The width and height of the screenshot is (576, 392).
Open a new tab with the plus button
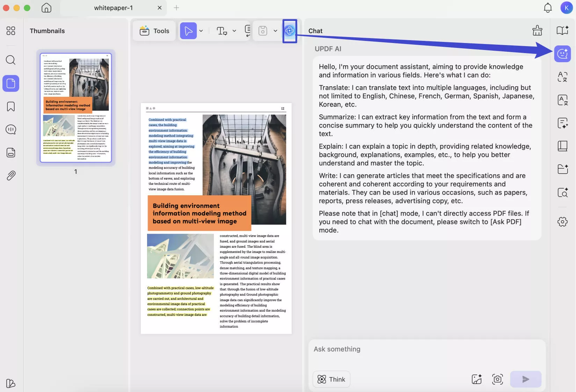click(x=176, y=8)
